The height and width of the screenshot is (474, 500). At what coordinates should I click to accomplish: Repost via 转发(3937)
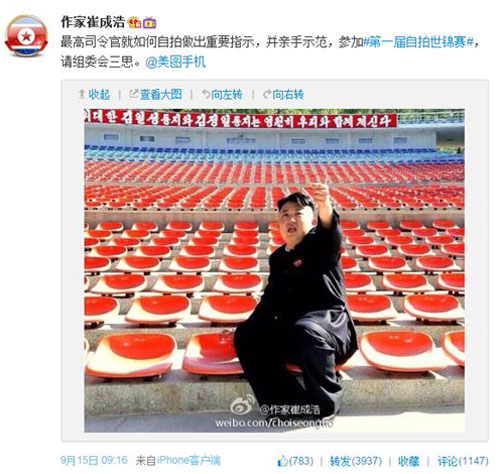coord(356,461)
